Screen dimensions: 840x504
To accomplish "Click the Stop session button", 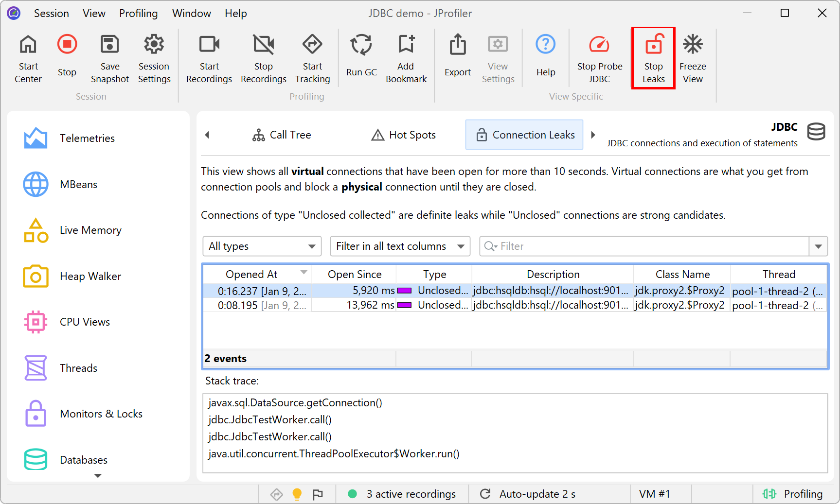I will (67, 45).
